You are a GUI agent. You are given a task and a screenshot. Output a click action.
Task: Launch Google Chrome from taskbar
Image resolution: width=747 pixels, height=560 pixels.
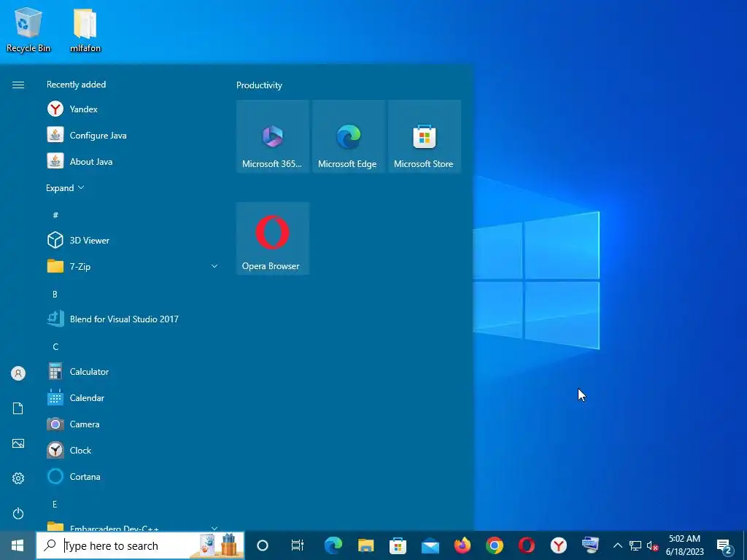(495, 545)
